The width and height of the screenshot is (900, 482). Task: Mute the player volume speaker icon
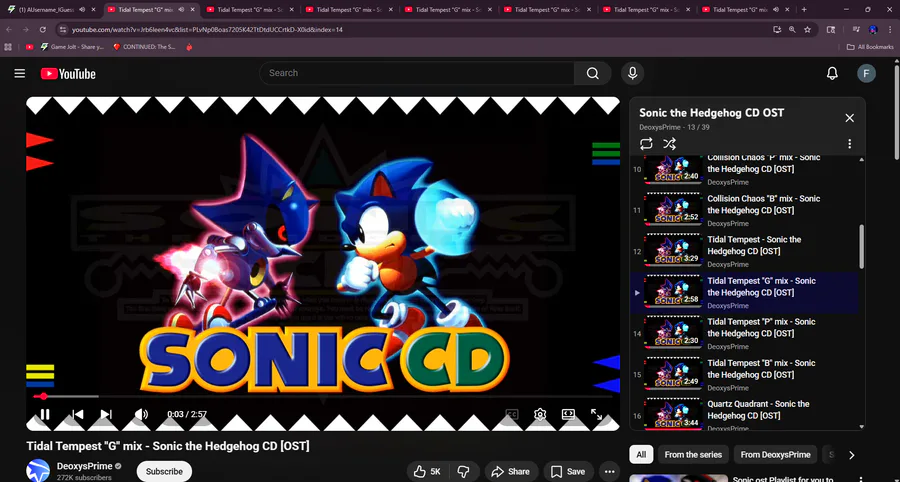point(141,414)
